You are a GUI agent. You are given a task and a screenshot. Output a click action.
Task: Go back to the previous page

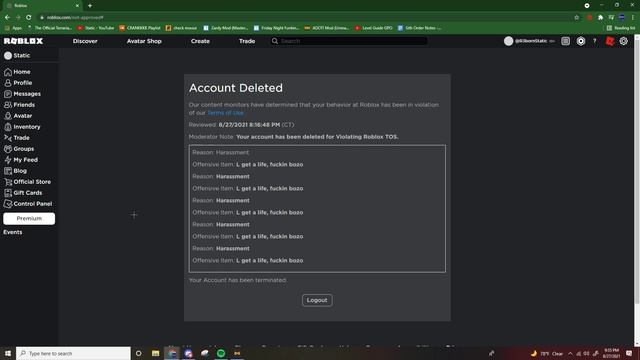click(x=7, y=18)
